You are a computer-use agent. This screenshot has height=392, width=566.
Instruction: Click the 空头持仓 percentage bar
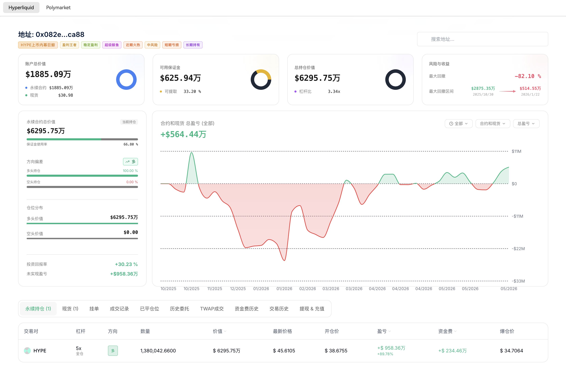click(82, 187)
